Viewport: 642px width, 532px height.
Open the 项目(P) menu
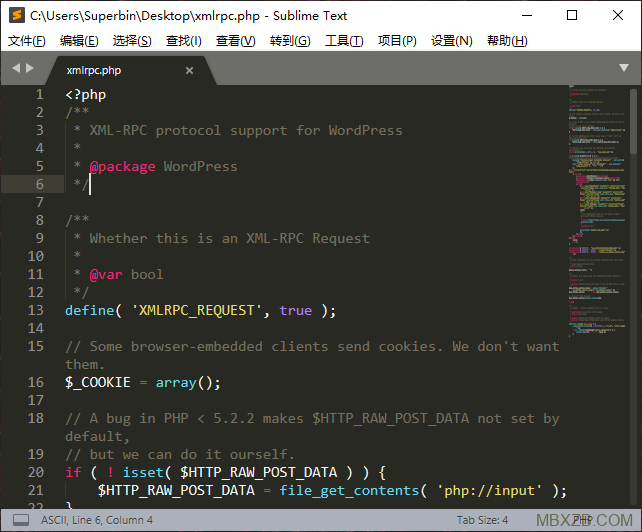397,41
